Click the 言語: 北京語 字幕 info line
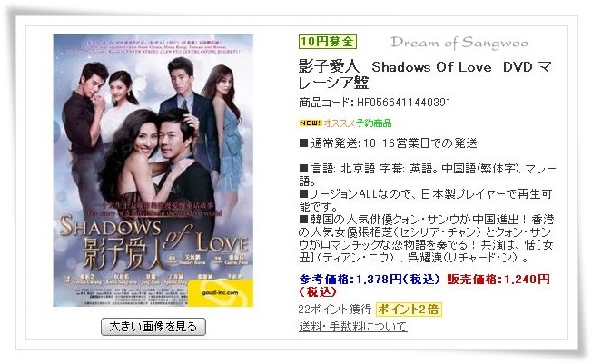592x364 pixels. pos(428,174)
